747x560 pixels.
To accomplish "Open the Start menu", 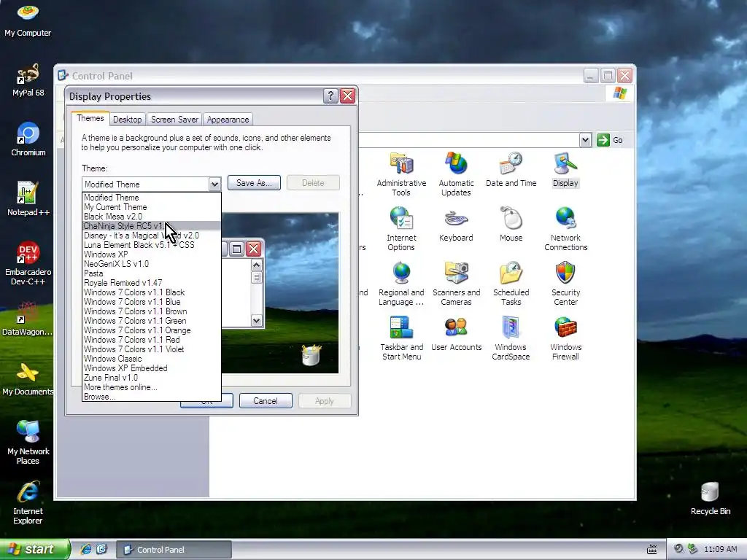I will pos(35,549).
